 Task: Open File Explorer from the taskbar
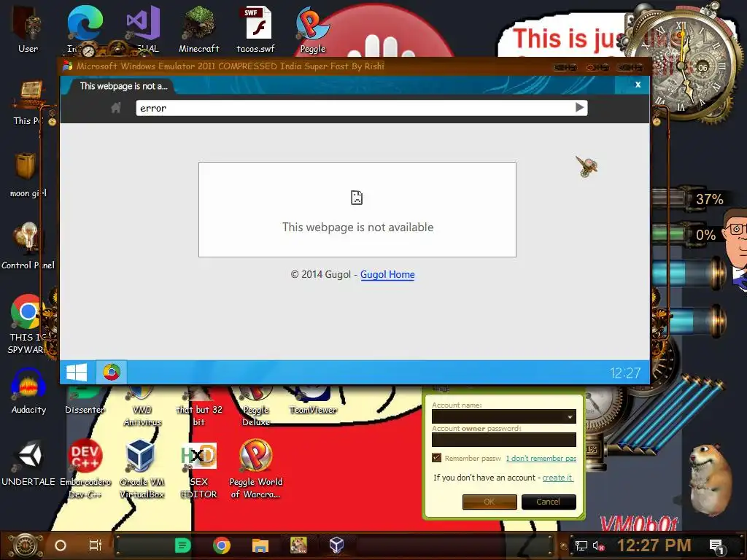click(260, 545)
